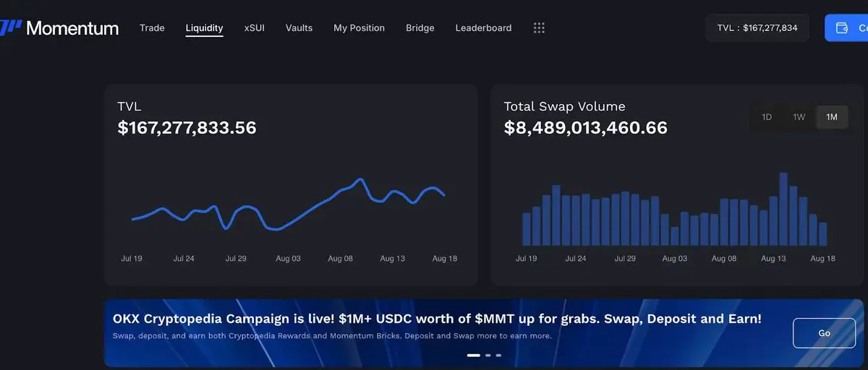Open the Vaults page
This screenshot has height=370, width=868.
[299, 28]
